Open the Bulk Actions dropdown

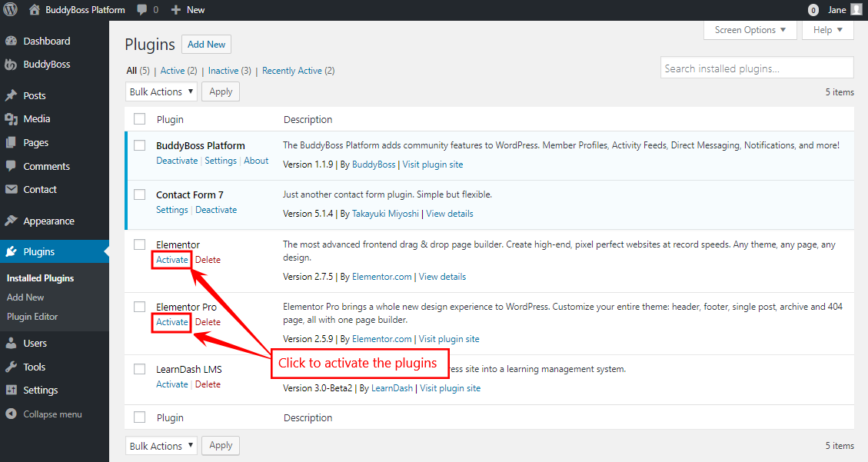pos(161,91)
